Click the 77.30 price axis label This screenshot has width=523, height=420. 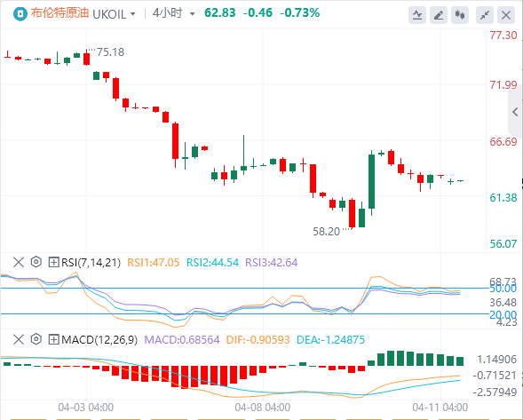[503, 35]
